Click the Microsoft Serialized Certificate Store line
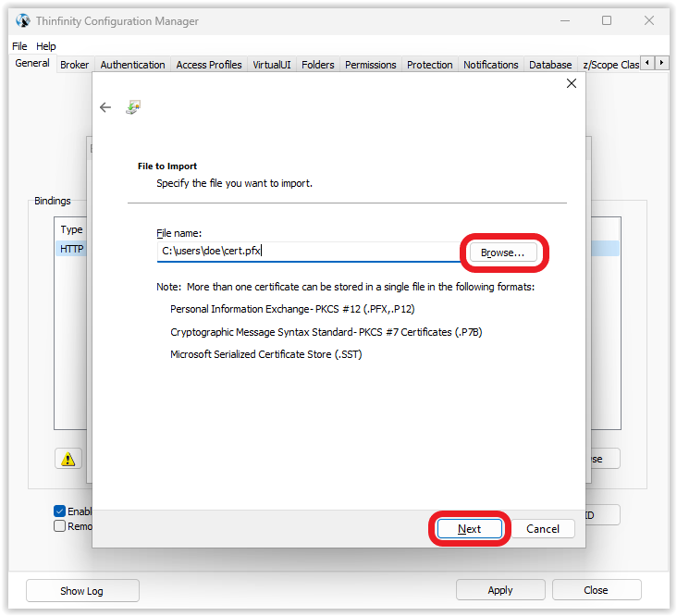The height and width of the screenshot is (616, 677). [x=266, y=354]
